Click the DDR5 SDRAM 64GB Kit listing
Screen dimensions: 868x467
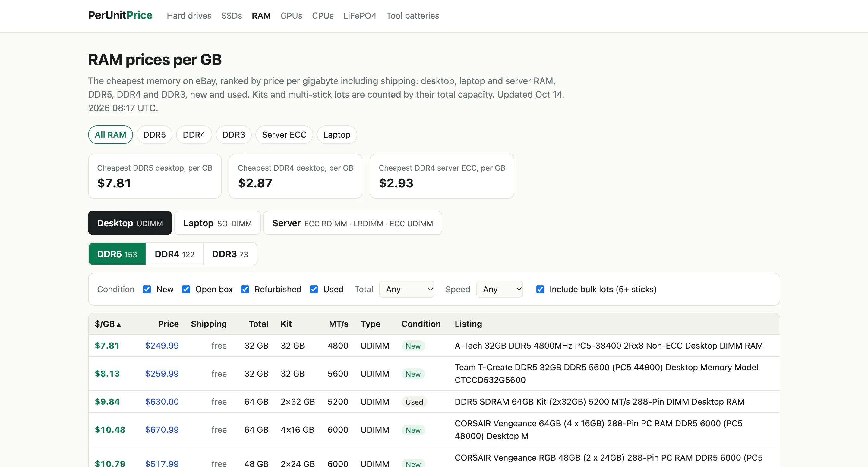[599, 402]
